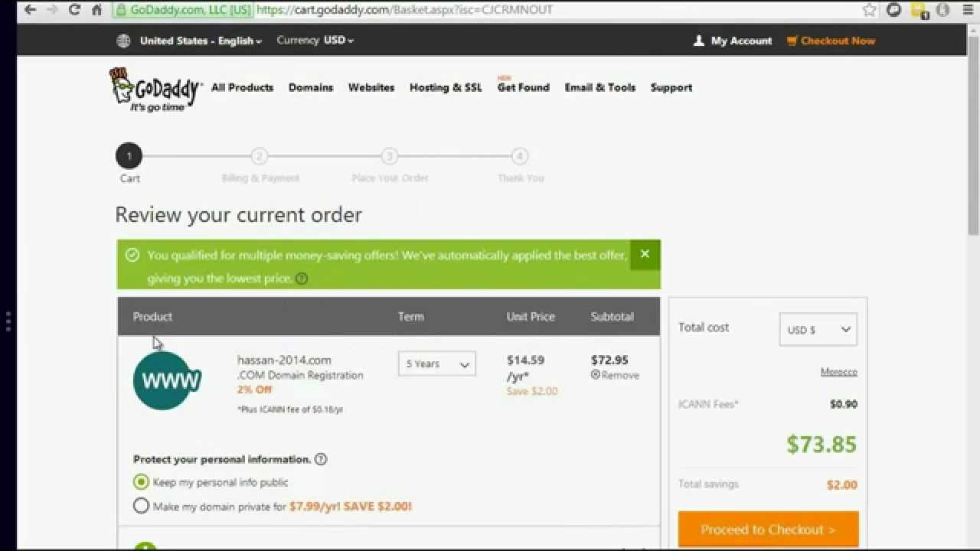Click the '2% Off' discount text

coord(254,390)
